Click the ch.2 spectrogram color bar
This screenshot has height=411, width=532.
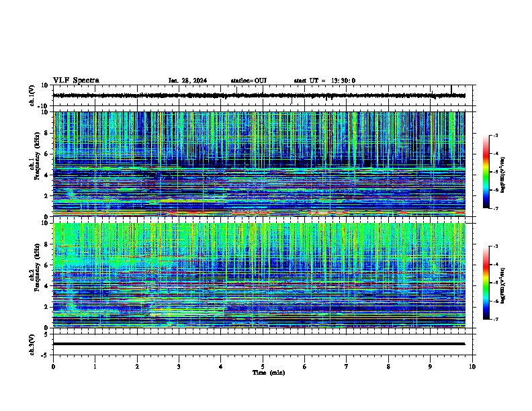486,283
